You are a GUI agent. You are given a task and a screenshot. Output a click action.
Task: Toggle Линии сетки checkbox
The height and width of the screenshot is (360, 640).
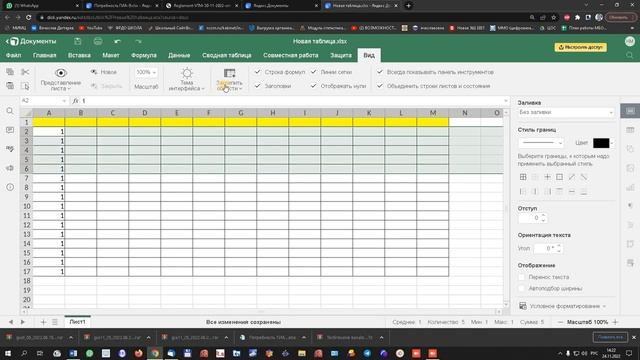click(313, 72)
